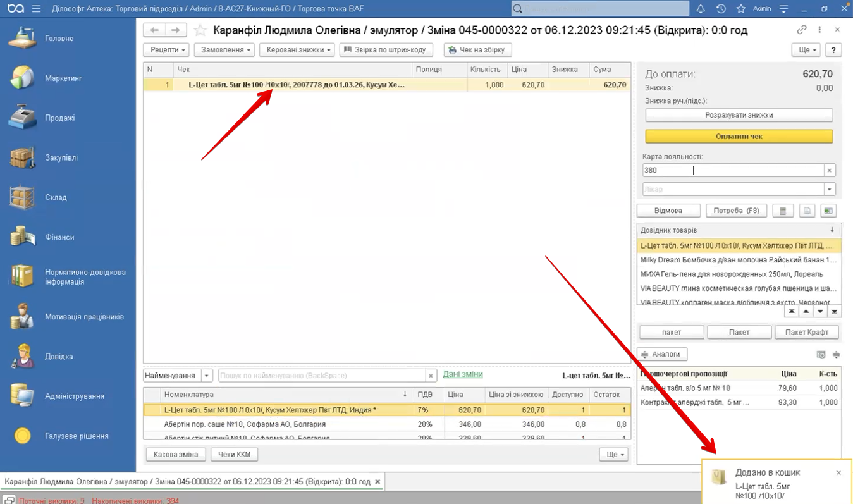Mark this form as favorite star

pos(200,30)
